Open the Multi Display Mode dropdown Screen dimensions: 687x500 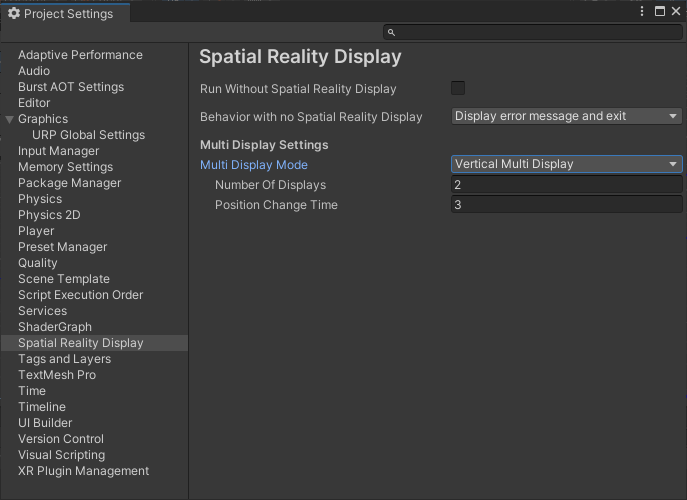pos(567,164)
